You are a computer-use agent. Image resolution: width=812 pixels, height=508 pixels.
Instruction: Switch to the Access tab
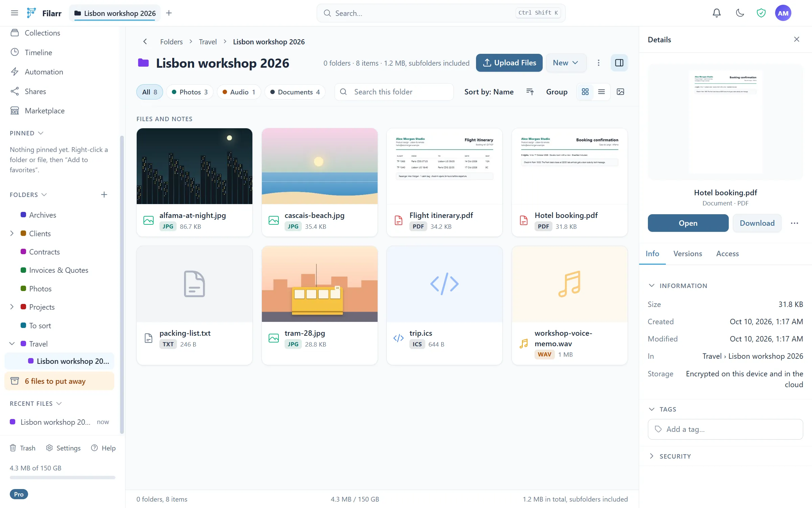point(727,253)
